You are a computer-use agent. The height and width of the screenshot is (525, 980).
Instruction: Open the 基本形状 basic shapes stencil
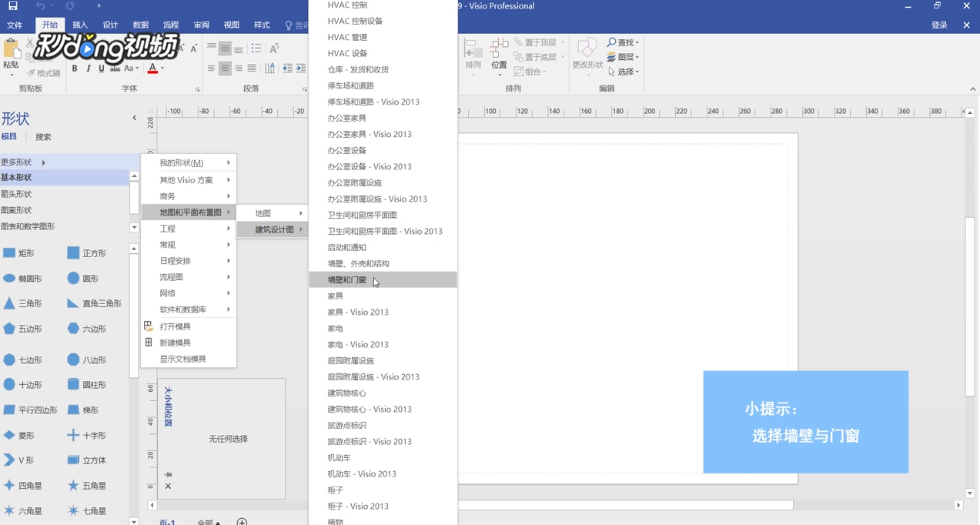pyautogui.click(x=64, y=178)
